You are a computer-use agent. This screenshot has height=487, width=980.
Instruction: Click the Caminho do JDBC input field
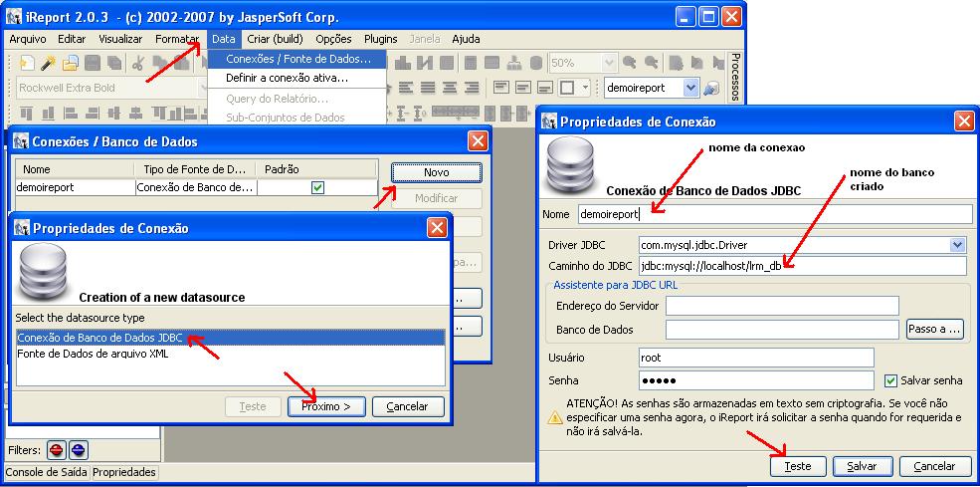pyautogui.click(x=803, y=265)
